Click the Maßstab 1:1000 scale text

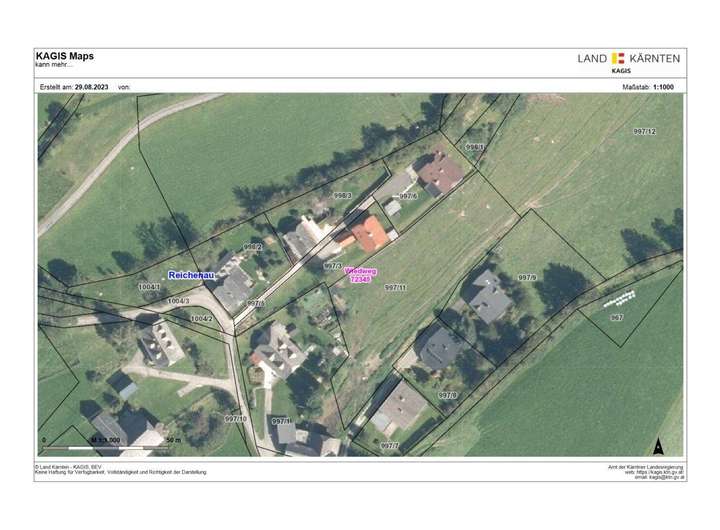649,87
